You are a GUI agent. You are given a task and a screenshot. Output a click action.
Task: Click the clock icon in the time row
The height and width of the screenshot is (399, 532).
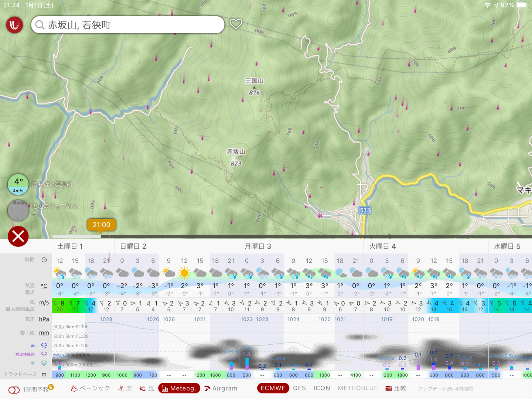[44, 260]
